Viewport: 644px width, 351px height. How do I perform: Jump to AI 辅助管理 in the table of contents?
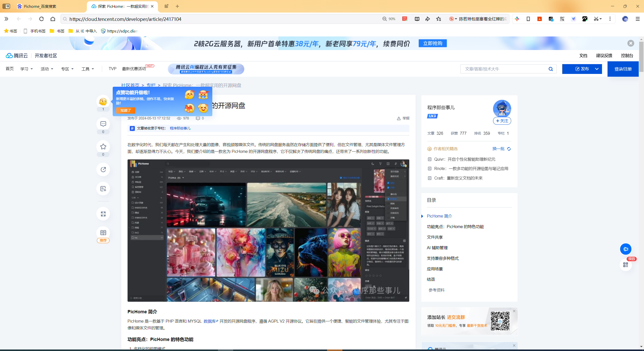tap(437, 248)
